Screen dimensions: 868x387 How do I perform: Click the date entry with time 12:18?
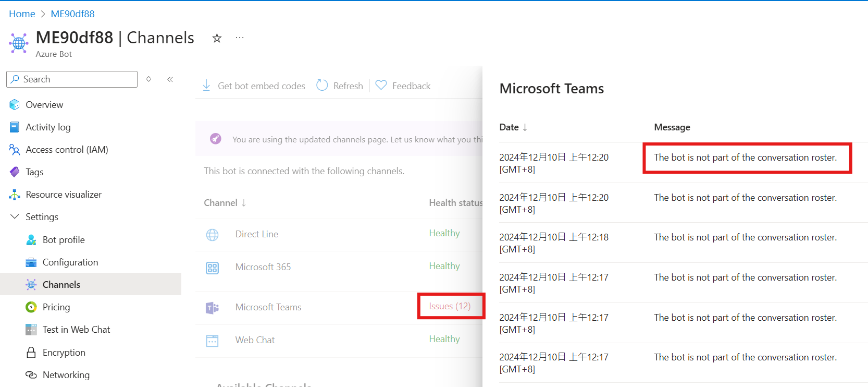coord(554,243)
